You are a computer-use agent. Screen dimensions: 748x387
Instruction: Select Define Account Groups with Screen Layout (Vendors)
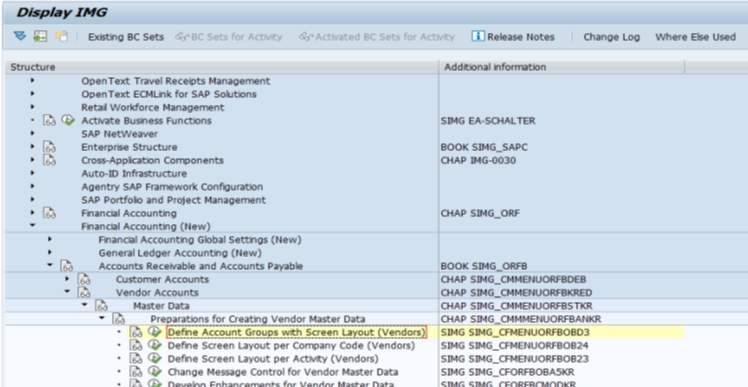(x=296, y=332)
